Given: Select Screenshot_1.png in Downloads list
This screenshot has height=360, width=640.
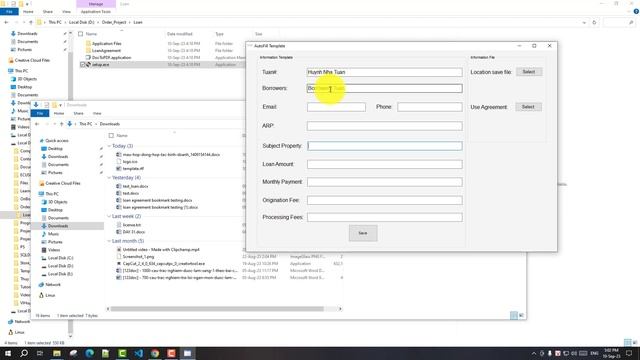Looking at the screenshot, I should tap(138, 257).
